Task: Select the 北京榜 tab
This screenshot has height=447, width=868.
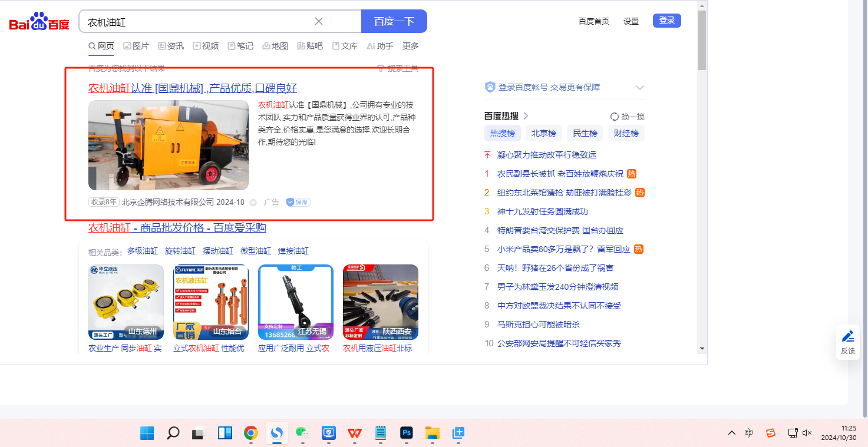Action: [544, 133]
